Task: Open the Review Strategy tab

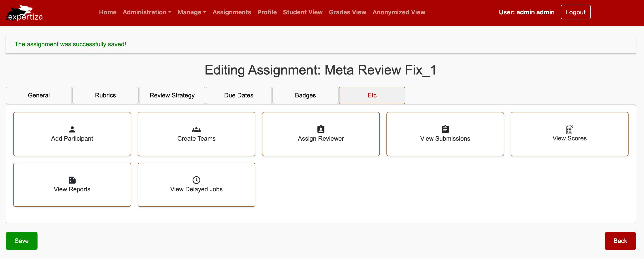Action: click(x=172, y=95)
